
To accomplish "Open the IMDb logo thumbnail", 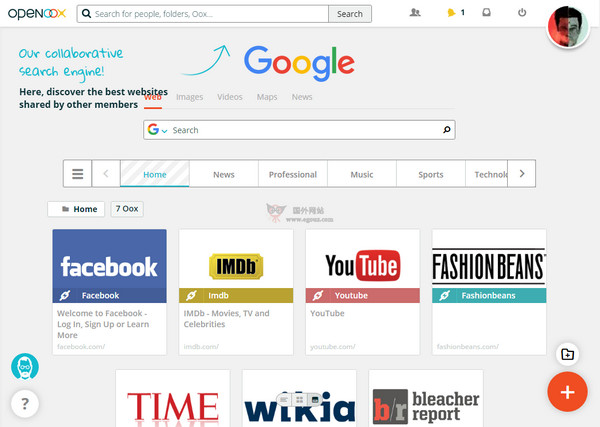I will (x=236, y=259).
